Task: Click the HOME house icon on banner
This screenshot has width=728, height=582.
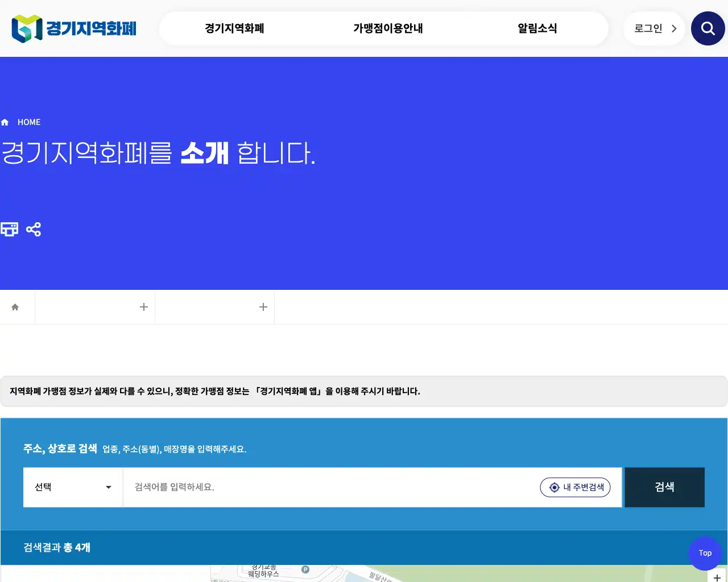Action: (5, 122)
